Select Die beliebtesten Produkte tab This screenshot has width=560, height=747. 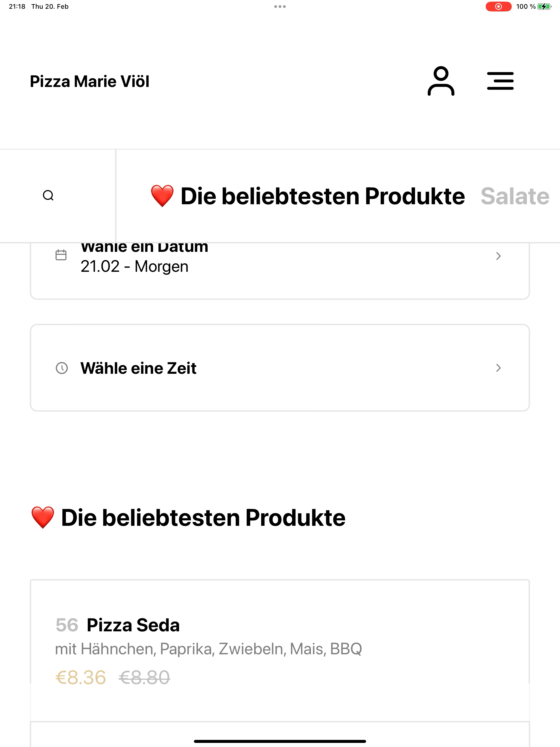(308, 196)
